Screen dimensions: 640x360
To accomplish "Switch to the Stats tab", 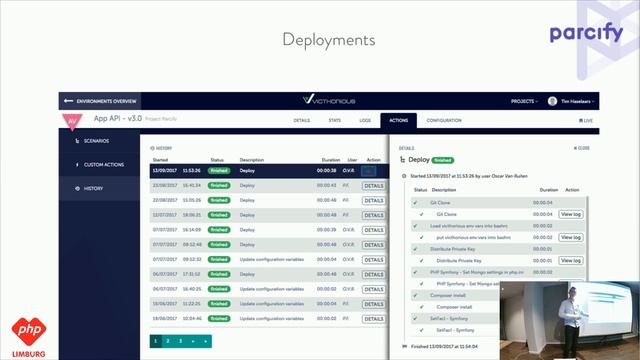I will [335, 120].
